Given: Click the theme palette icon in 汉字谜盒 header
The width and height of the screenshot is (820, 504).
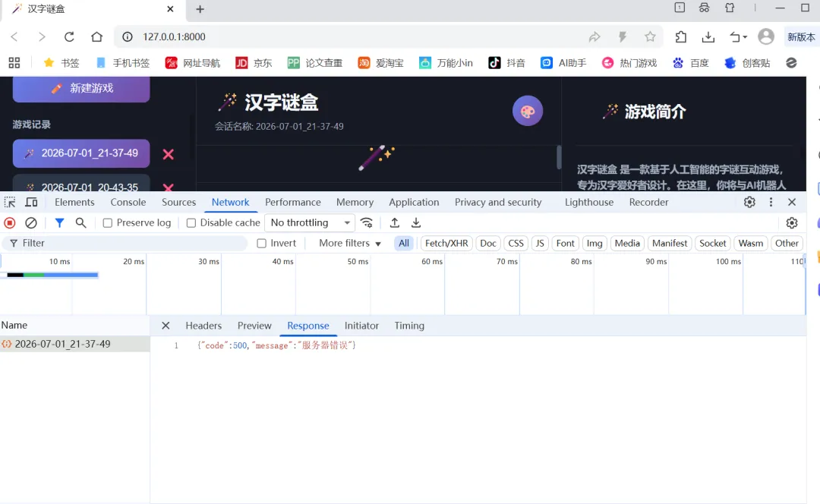Looking at the screenshot, I should coord(528,111).
